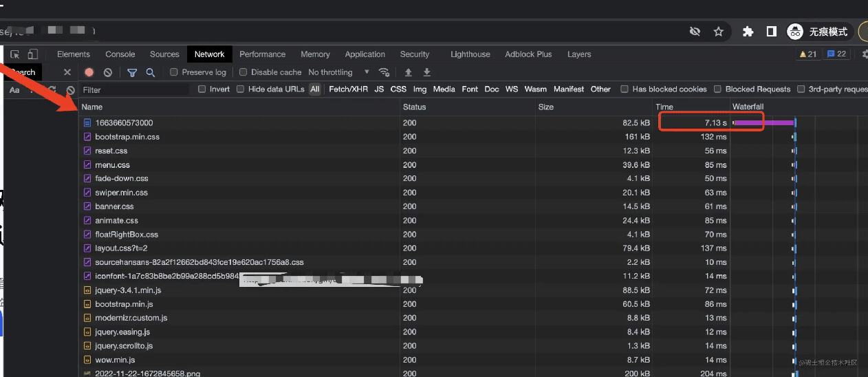Toggle the filter funnel icon
This screenshot has height=377, width=868.
(x=132, y=72)
